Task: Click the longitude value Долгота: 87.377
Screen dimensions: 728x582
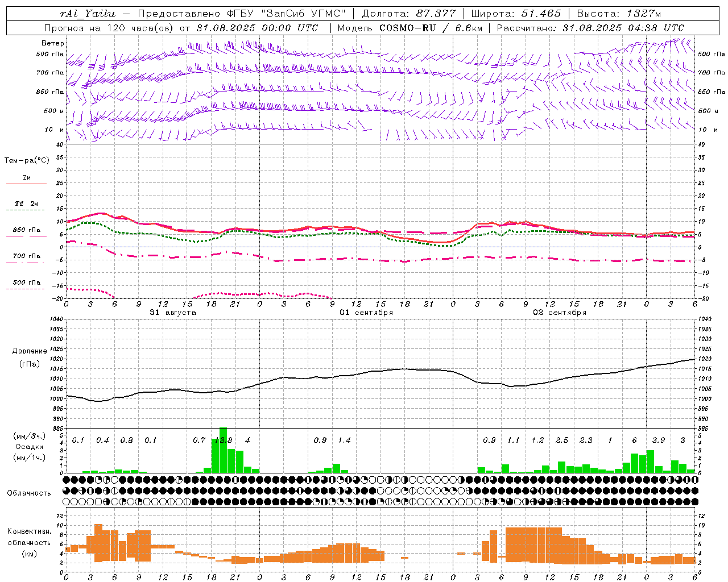Action: 408,14
